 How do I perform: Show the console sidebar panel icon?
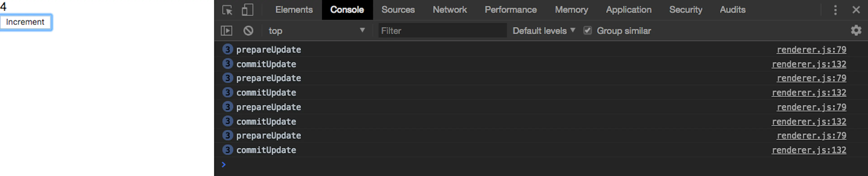tap(226, 31)
